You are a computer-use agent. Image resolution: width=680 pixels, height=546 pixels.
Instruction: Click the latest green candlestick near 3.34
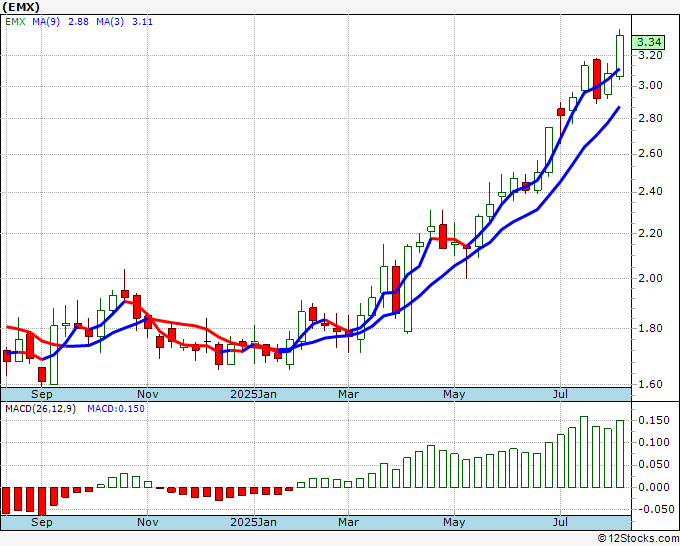click(620, 56)
